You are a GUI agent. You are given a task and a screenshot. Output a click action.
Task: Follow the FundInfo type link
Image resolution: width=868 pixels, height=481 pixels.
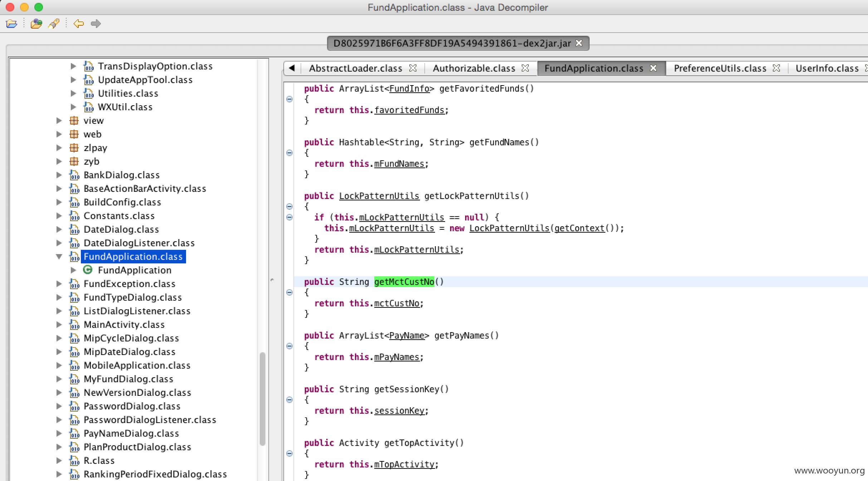[409, 89]
